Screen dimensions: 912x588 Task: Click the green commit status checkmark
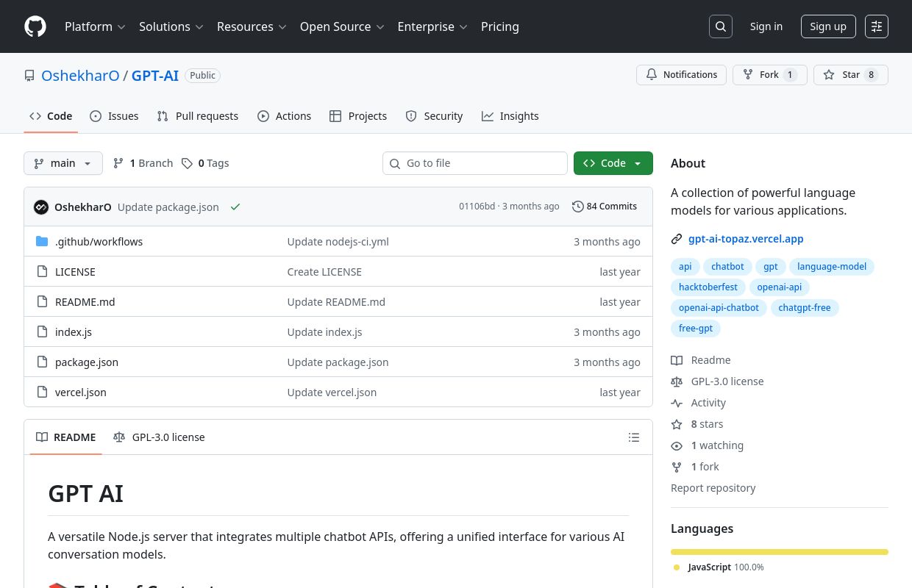235,207
